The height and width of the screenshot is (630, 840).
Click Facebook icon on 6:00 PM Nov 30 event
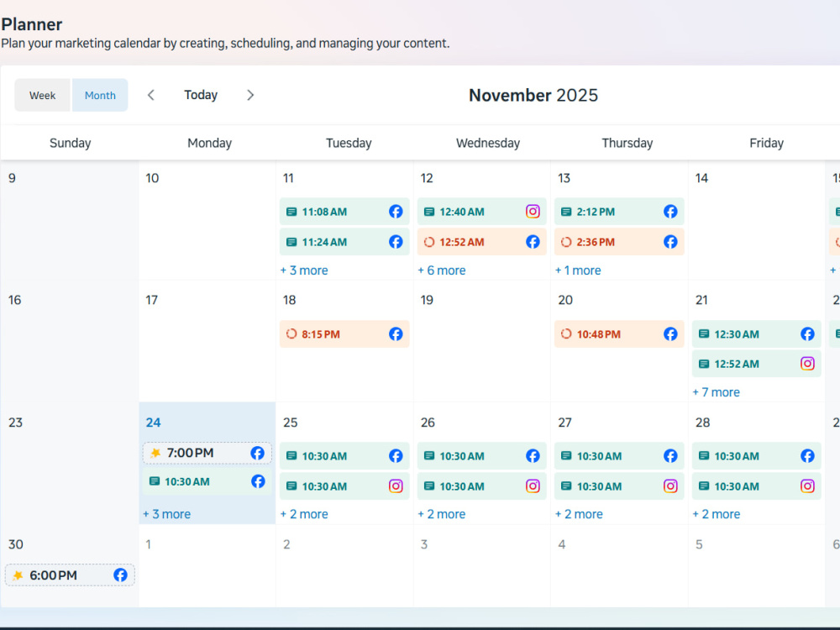pyautogui.click(x=120, y=575)
